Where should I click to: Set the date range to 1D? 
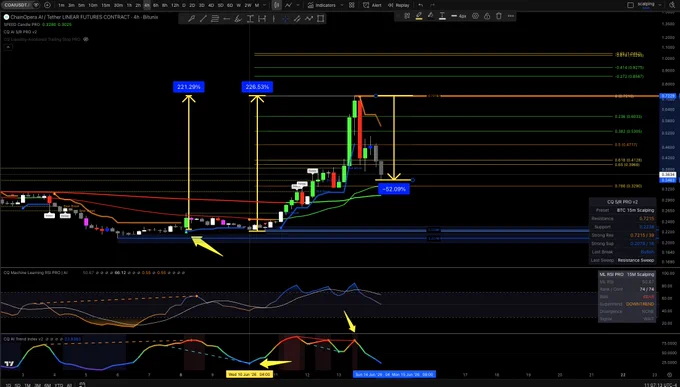click(7, 385)
